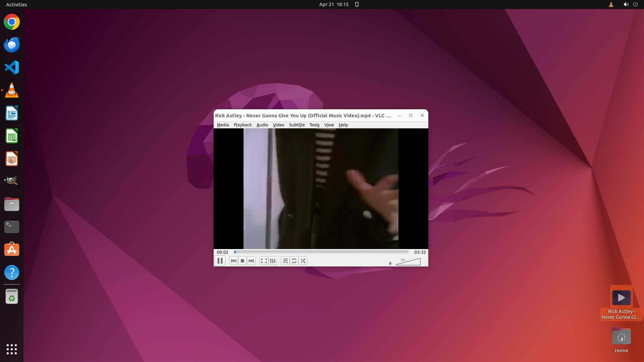Screen dimensions: 644x362
Task: Click the elapsed time 00:02 label
Action: [222, 252]
